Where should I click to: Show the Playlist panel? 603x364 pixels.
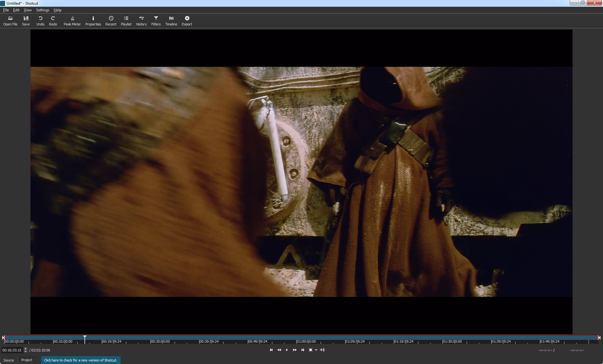point(126,21)
